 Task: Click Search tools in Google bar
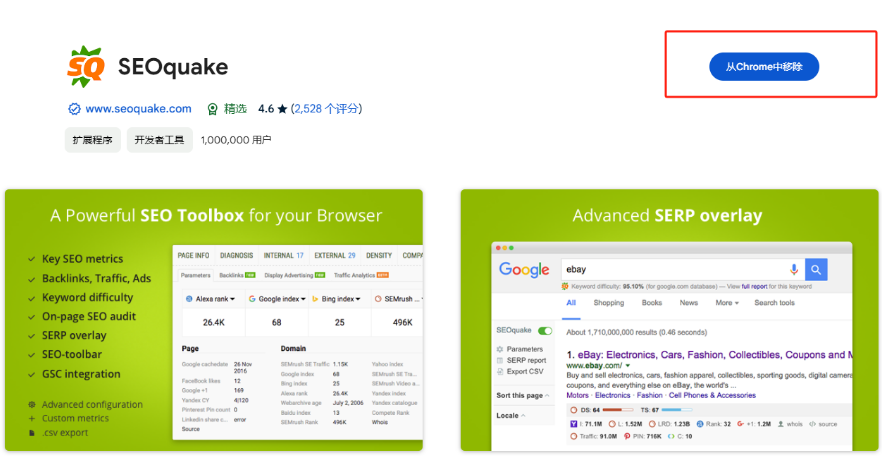tap(775, 303)
